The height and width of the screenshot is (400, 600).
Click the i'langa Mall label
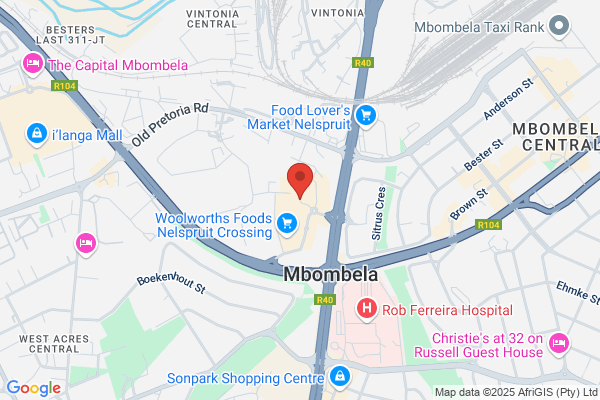pyautogui.click(x=87, y=135)
